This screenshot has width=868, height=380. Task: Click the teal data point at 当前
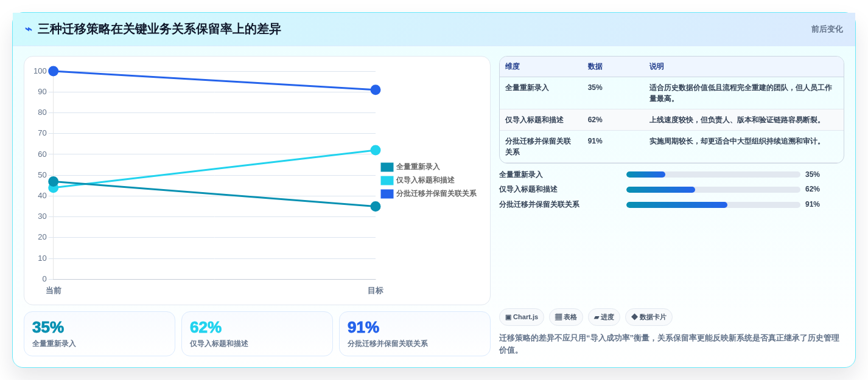click(54, 181)
